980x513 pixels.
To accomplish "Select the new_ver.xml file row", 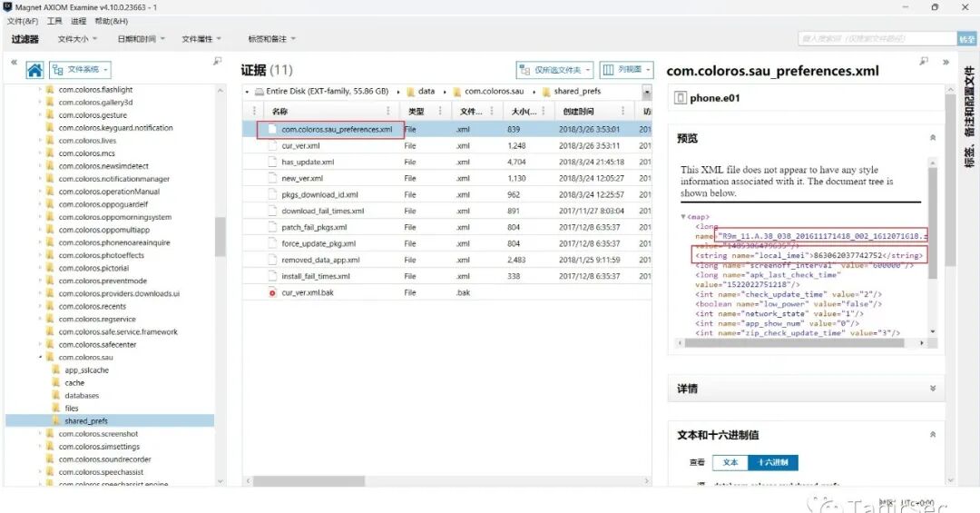I will click(446, 178).
